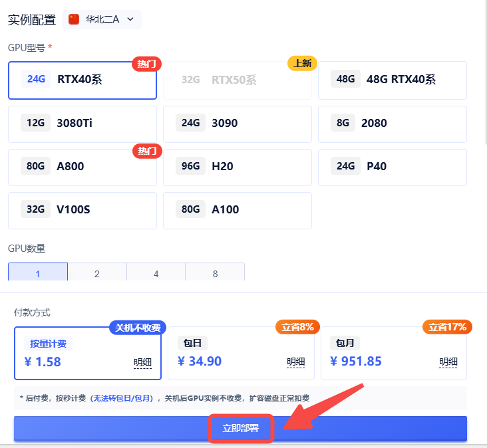The image size is (487, 448).
Task: Pick the 24G P40 GPU
Action: pos(392,167)
